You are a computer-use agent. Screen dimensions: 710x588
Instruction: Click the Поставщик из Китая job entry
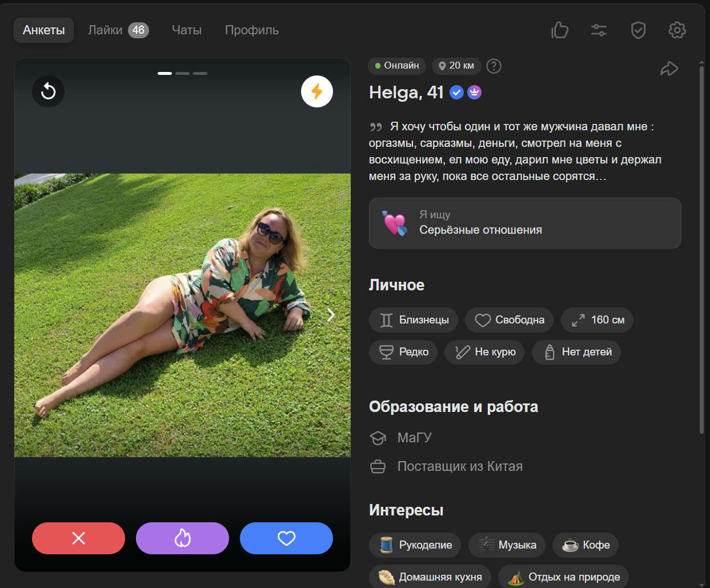[460, 466]
